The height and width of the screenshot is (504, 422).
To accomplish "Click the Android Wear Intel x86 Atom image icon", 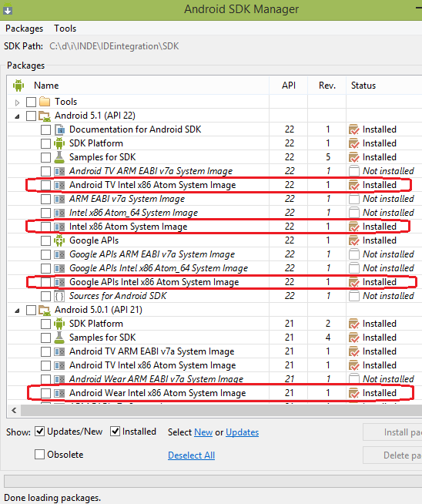I will (59, 393).
